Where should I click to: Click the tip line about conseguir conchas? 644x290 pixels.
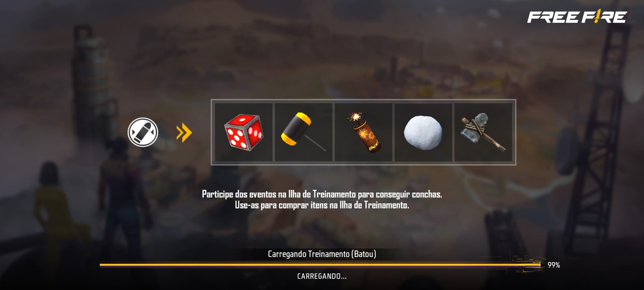(x=322, y=194)
